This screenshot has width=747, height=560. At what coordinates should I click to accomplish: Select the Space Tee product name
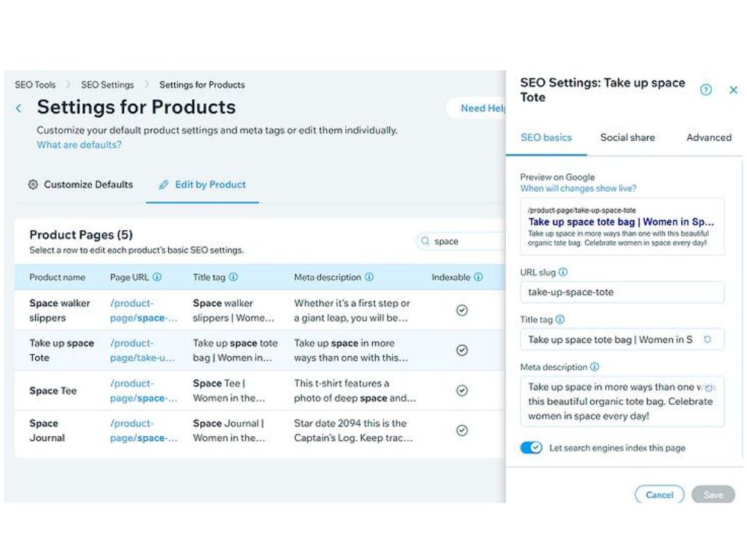(x=53, y=391)
